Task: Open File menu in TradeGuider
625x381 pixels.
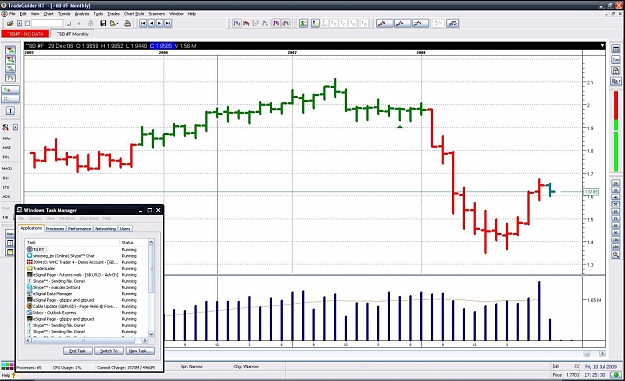Action: pyautogui.click(x=12, y=14)
